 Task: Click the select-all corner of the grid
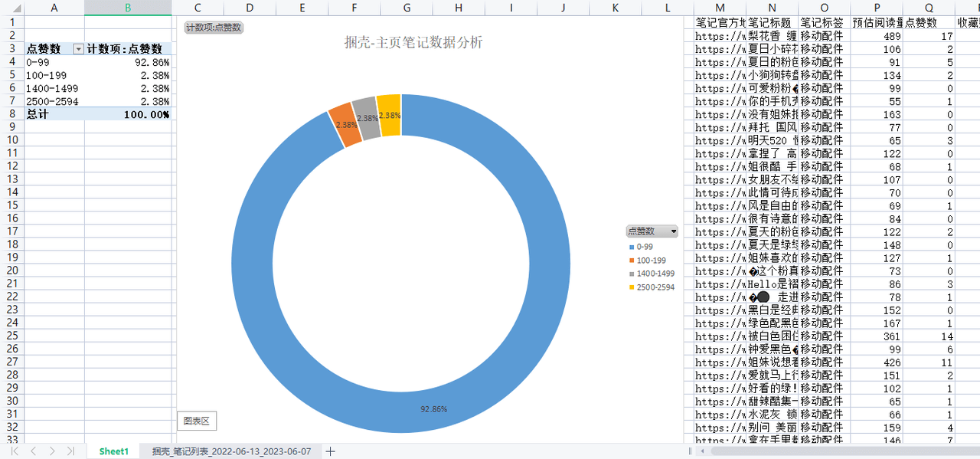point(11,8)
